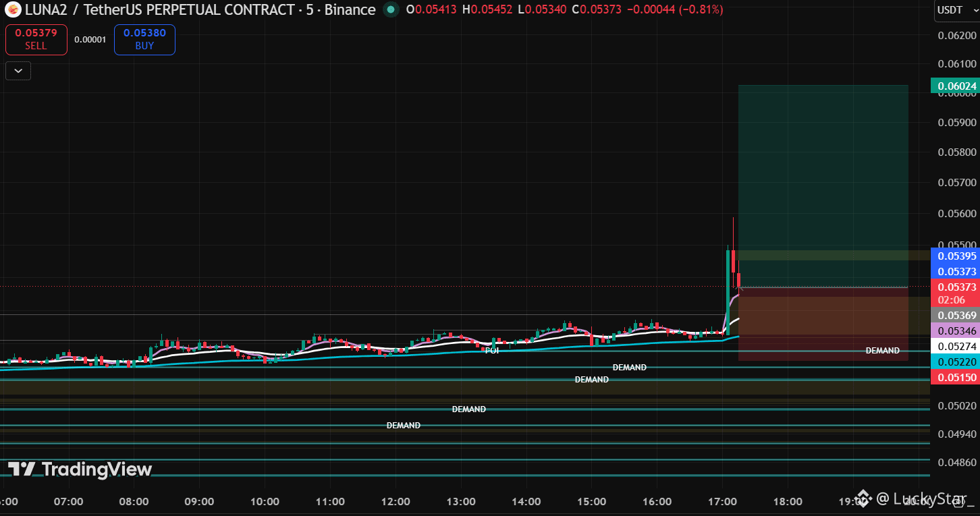Click the 11:00 time axis label
The width and height of the screenshot is (980, 516).
pyautogui.click(x=330, y=501)
